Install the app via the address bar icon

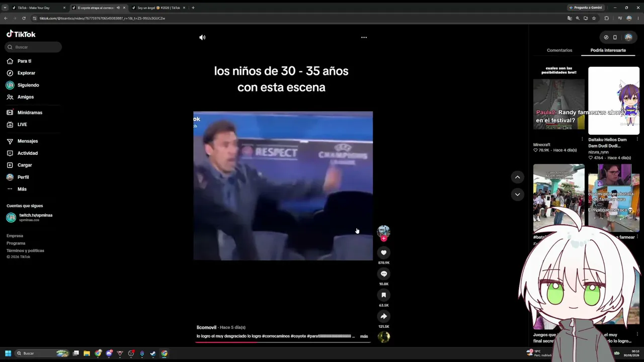click(586, 18)
